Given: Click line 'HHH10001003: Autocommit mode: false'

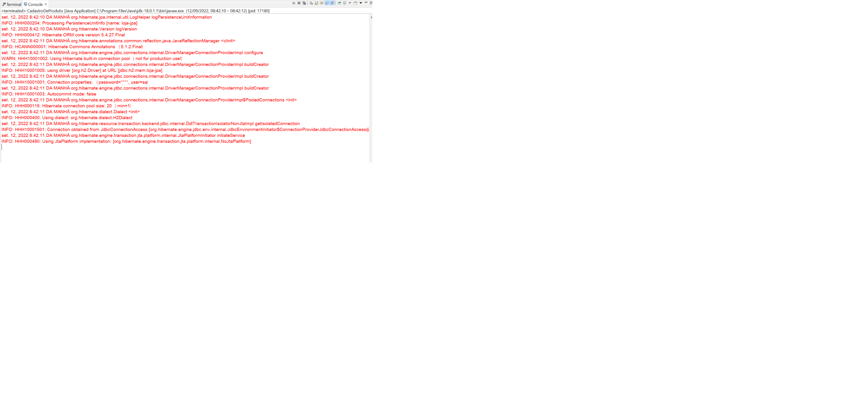Looking at the screenshot, I should pyautogui.click(x=49, y=94).
